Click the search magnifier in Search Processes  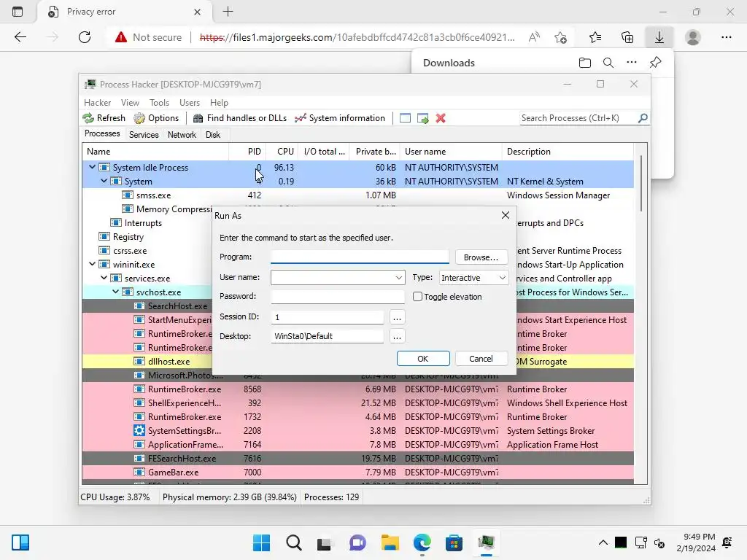point(643,117)
